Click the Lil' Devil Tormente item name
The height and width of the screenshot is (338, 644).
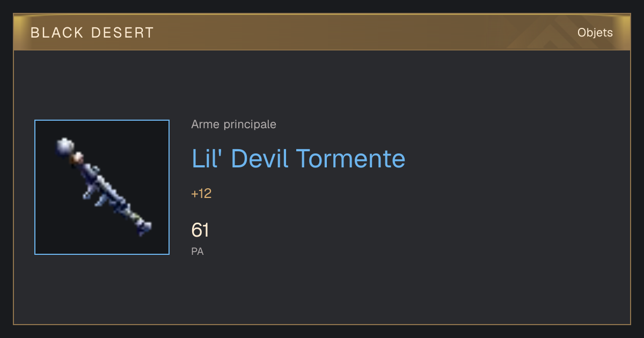[x=298, y=158]
